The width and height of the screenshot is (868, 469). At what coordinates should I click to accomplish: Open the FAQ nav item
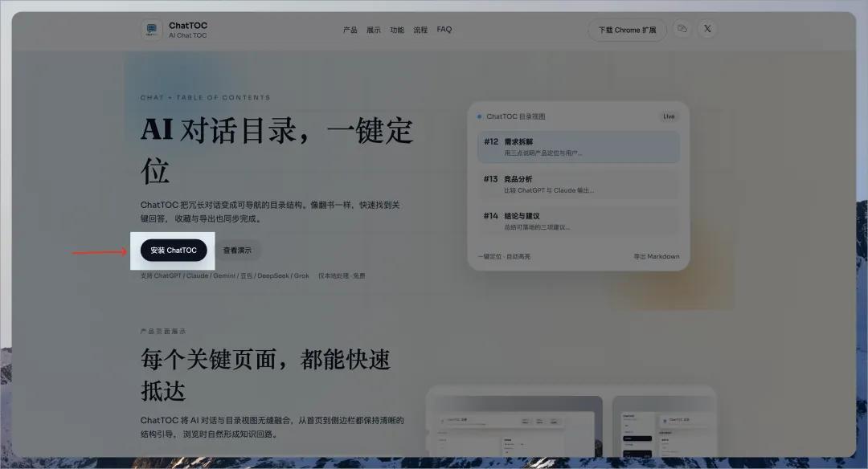tap(444, 30)
